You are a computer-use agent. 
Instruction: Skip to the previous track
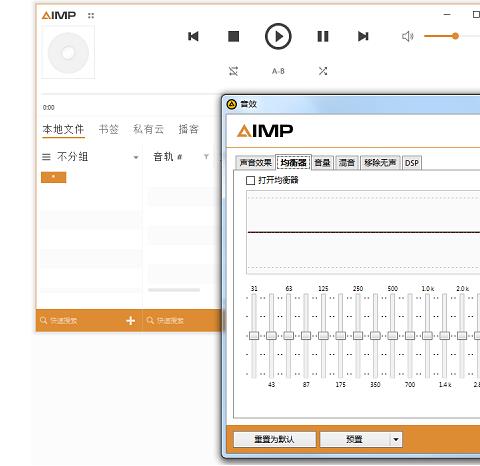coord(193,36)
